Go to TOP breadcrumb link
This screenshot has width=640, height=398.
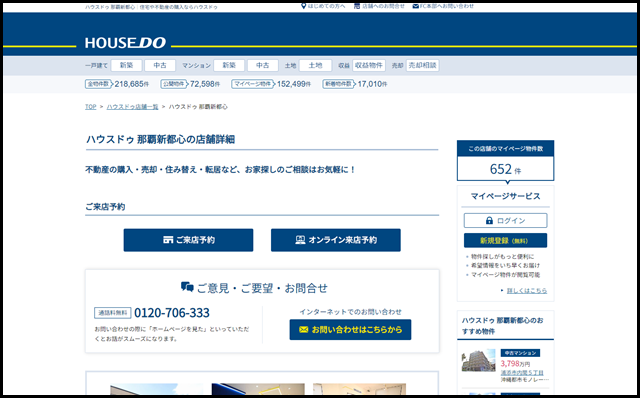(x=91, y=107)
